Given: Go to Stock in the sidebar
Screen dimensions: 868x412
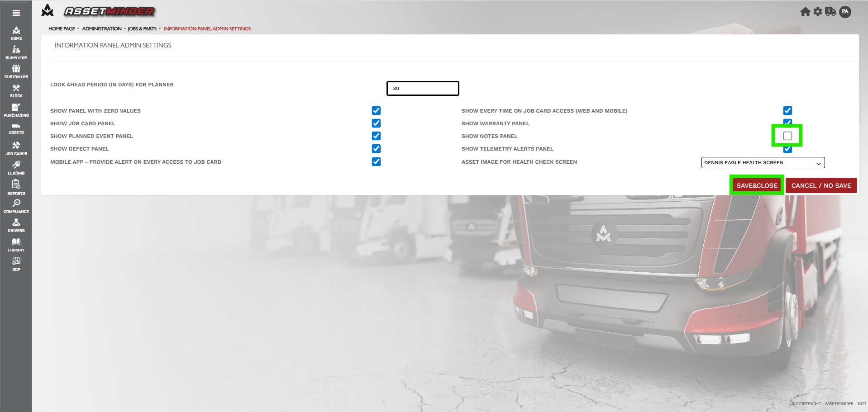Looking at the screenshot, I should click(x=16, y=90).
